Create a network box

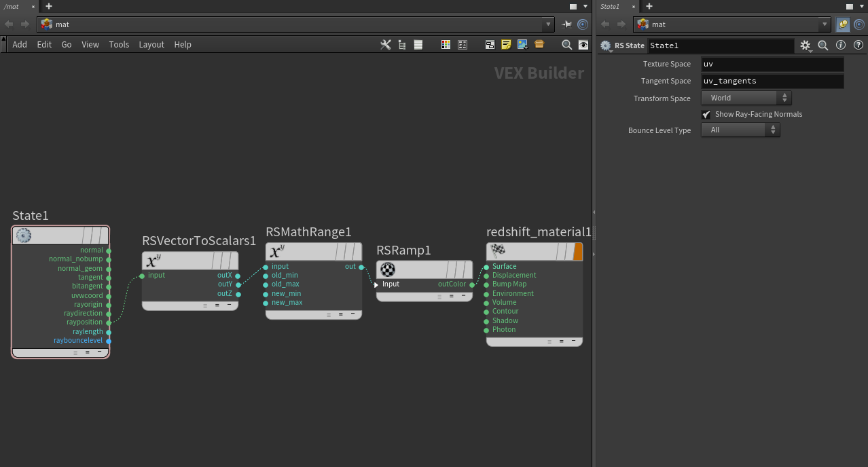click(490, 45)
